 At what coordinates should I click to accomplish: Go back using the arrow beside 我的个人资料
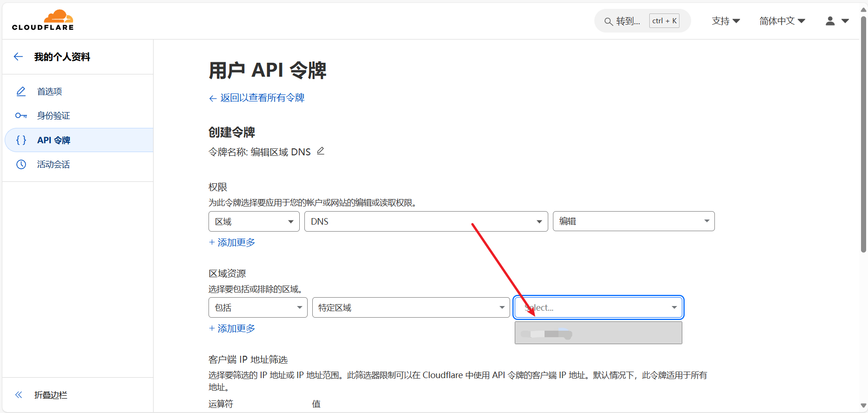(19, 57)
